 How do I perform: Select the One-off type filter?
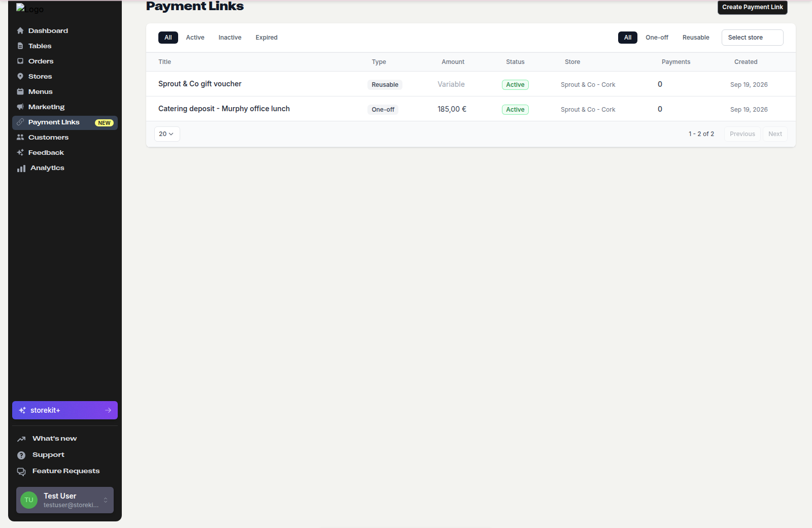(657, 38)
